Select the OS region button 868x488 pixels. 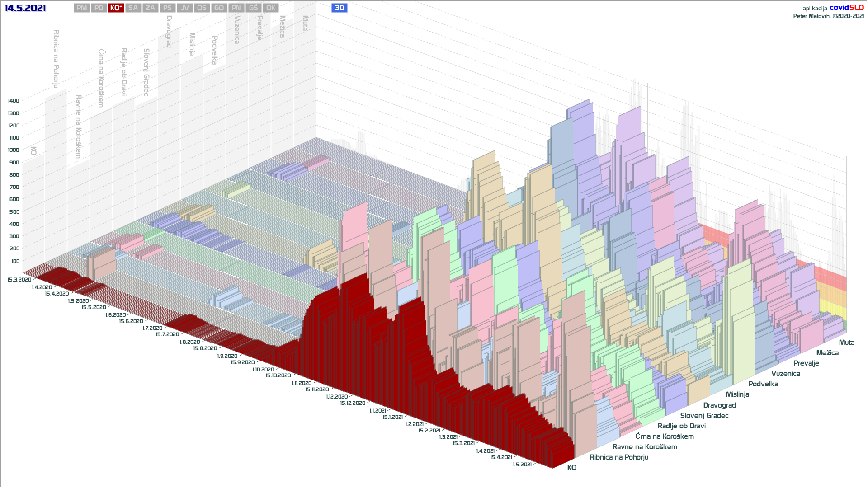click(202, 8)
